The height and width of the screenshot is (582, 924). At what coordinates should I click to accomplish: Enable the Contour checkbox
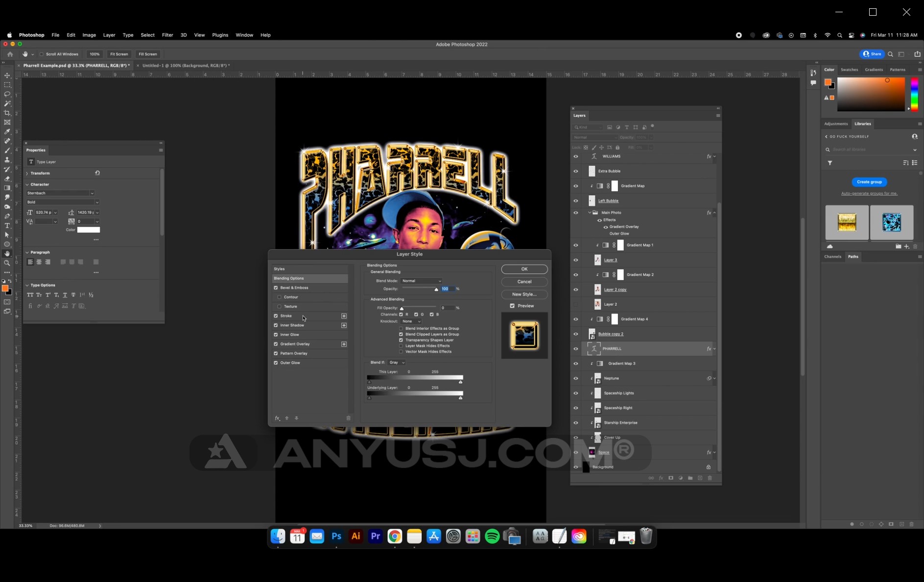point(280,297)
